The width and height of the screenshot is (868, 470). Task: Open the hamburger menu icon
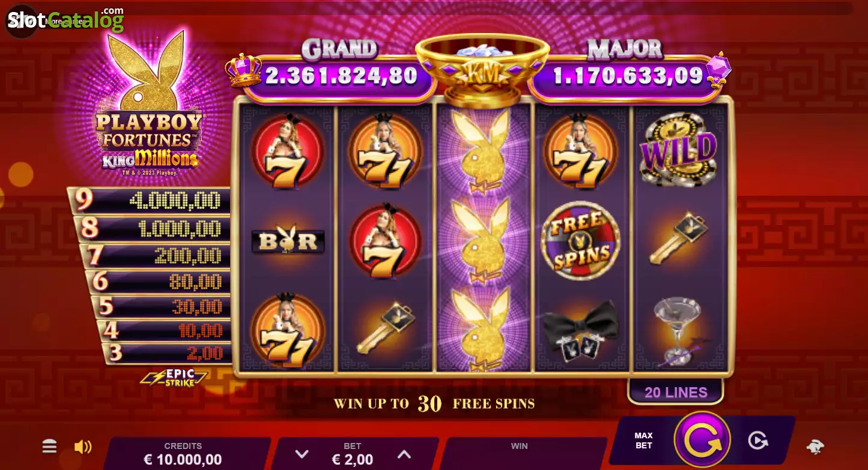pyautogui.click(x=49, y=446)
